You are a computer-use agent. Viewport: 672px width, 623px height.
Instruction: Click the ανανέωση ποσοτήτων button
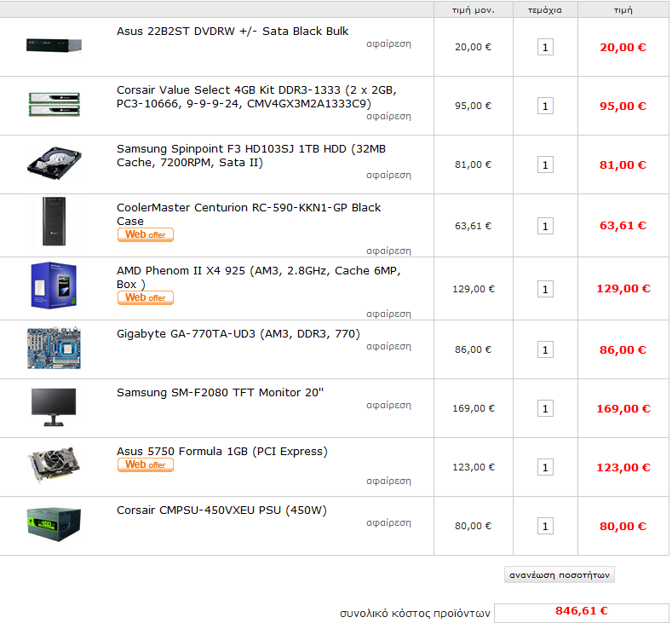pyautogui.click(x=560, y=575)
